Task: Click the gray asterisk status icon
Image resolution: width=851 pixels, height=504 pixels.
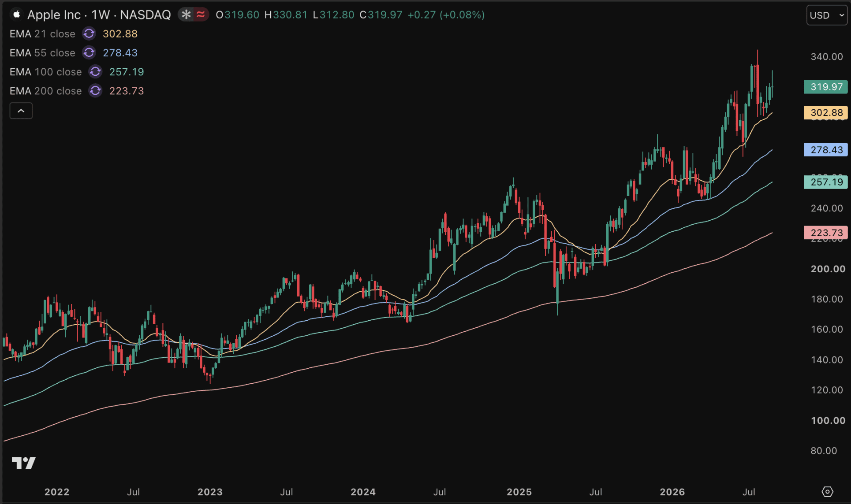Action: pos(187,15)
